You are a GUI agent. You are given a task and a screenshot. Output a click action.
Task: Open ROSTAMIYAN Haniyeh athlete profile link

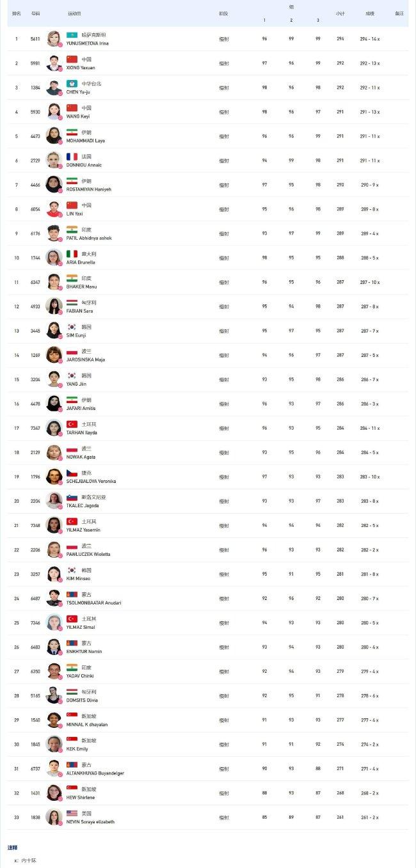click(x=88, y=189)
